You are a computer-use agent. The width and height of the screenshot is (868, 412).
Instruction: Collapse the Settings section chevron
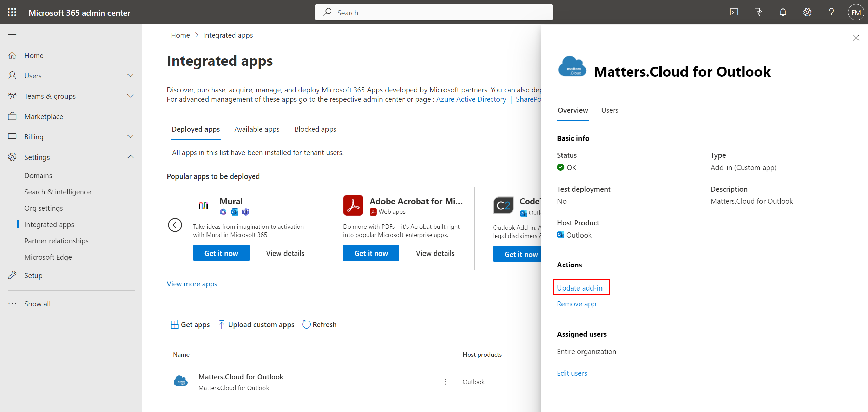tap(131, 157)
